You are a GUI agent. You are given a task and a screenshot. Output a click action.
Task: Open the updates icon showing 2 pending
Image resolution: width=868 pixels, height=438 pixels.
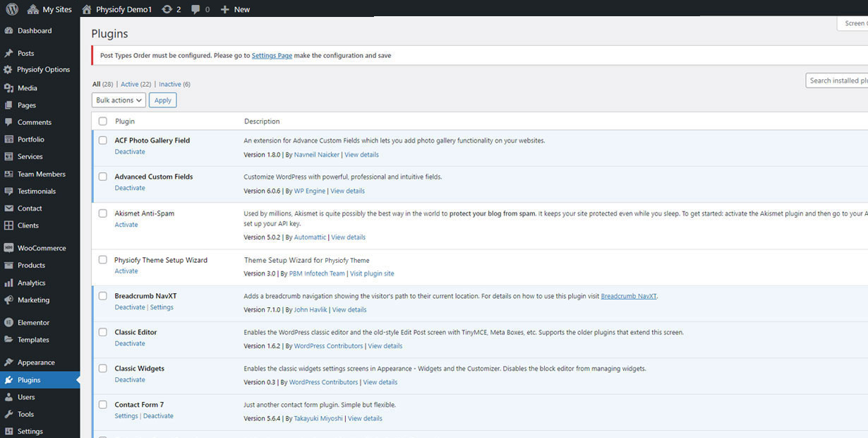coord(167,9)
